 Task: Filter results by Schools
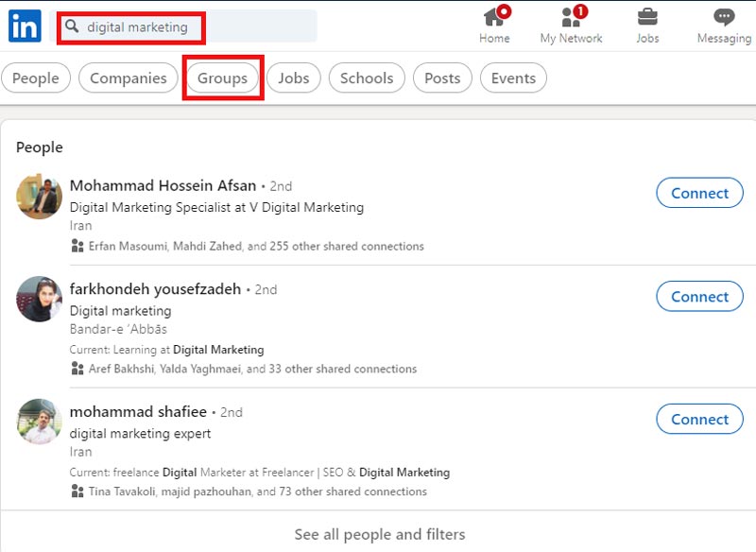tap(367, 78)
